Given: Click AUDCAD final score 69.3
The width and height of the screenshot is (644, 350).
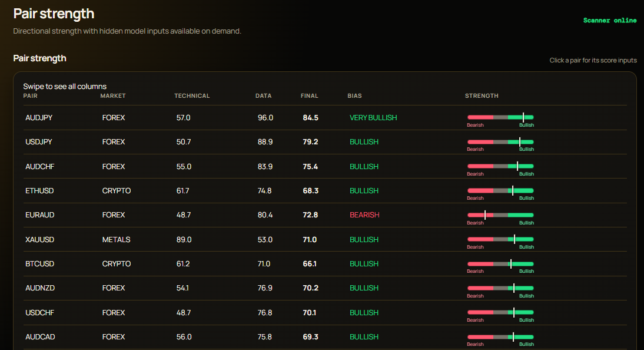Looking at the screenshot, I should coord(310,337).
